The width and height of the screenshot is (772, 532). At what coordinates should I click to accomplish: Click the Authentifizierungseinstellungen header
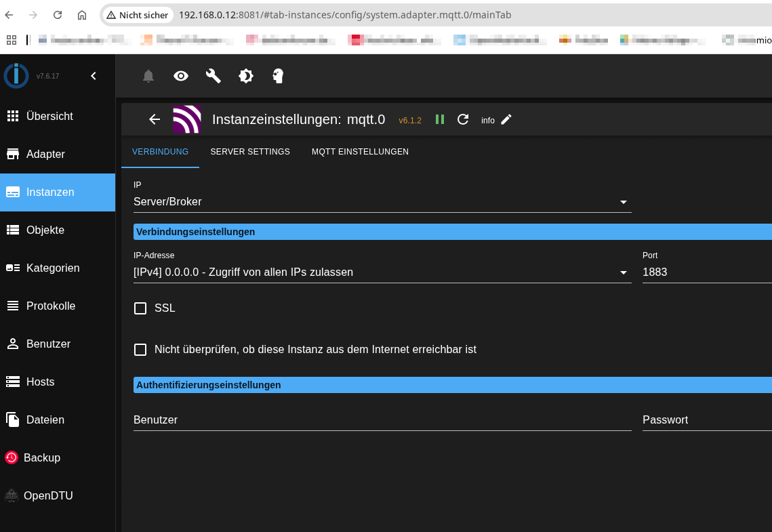click(x=453, y=385)
